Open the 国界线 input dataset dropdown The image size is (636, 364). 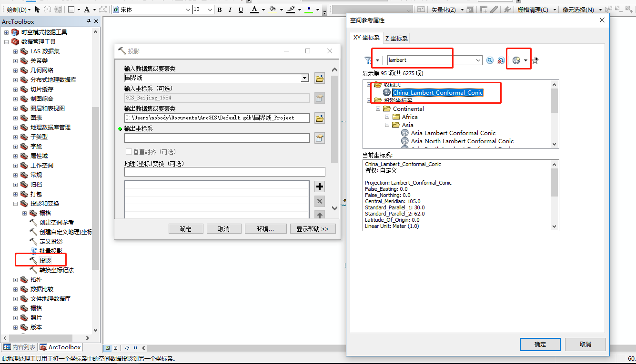click(x=305, y=78)
